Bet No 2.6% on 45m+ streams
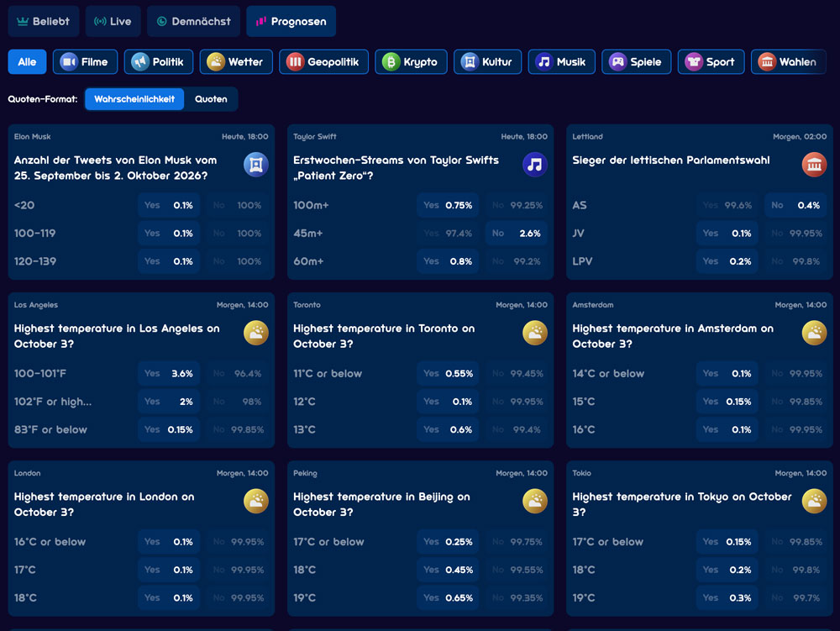The height and width of the screenshot is (631, 840). pos(517,233)
